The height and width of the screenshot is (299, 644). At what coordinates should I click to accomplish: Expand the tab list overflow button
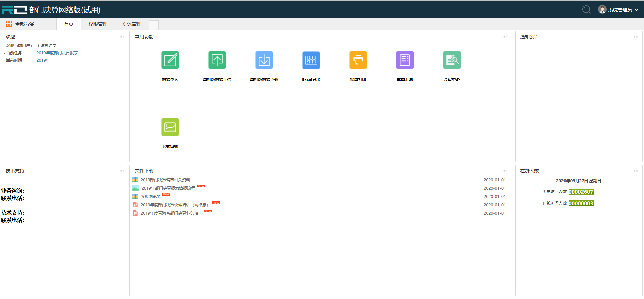tap(154, 25)
